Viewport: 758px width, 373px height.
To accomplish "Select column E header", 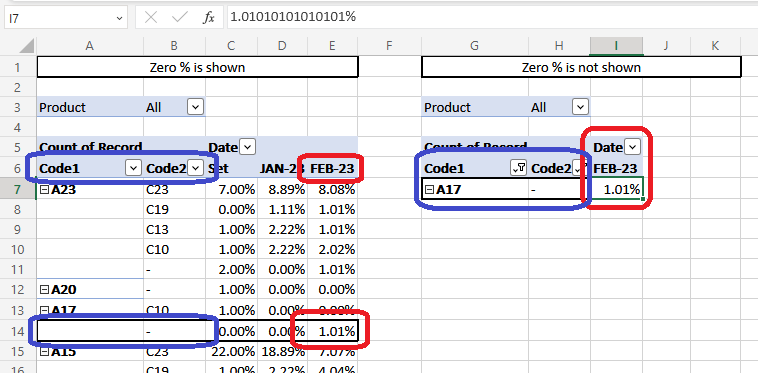I will pyautogui.click(x=332, y=46).
